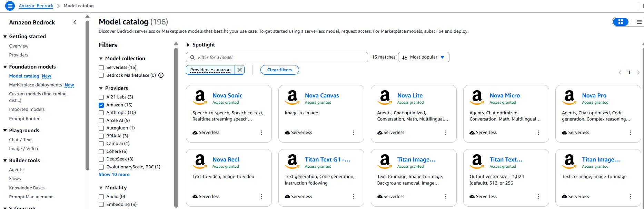
Task: Open the hamburger navigation menu icon
Action: click(10, 6)
